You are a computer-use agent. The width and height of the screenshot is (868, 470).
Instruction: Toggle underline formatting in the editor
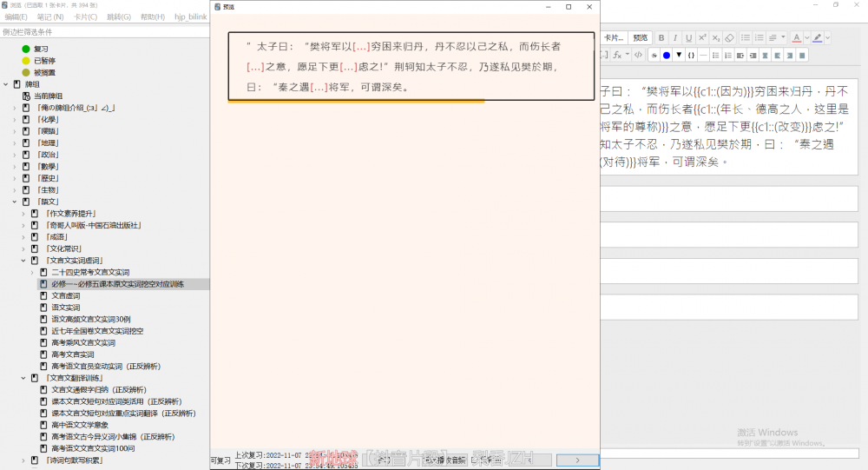click(688, 37)
